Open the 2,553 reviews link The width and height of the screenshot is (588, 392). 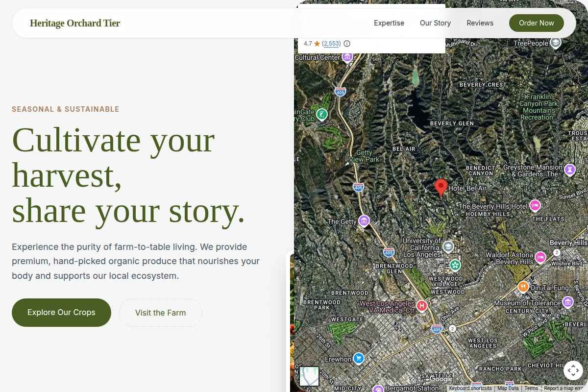(x=332, y=44)
